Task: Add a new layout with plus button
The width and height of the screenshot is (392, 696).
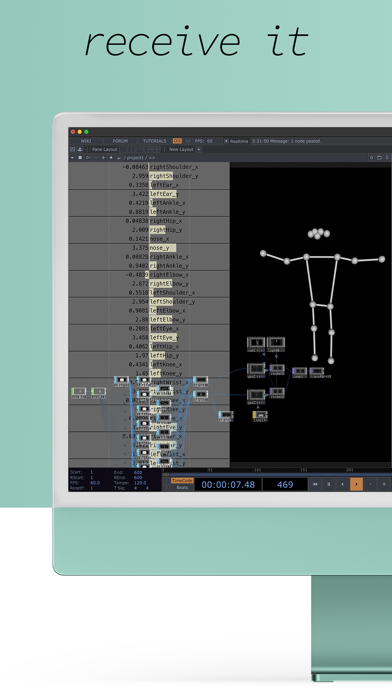Action: pos(198,150)
